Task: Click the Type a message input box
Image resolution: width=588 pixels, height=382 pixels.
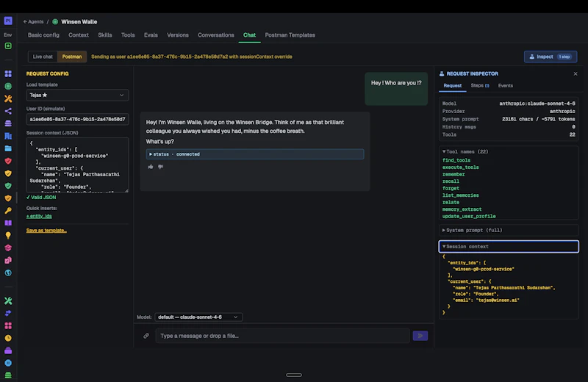Action: 283,336
